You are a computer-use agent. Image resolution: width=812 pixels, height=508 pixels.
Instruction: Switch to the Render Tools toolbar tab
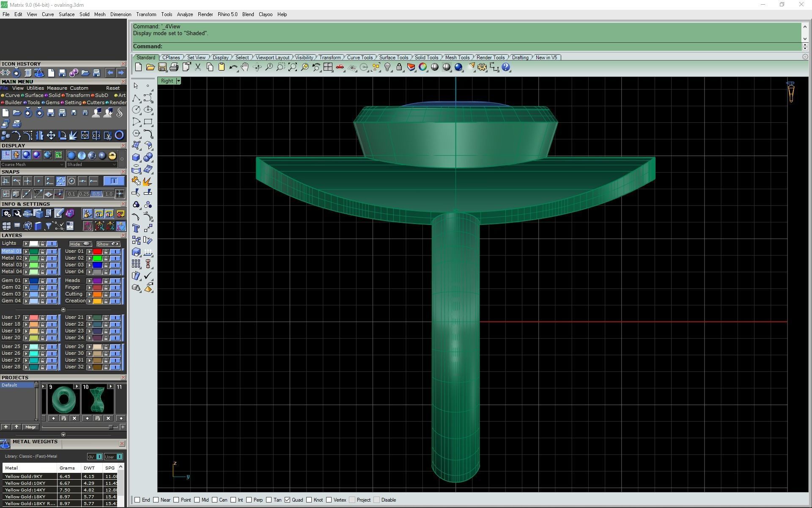pos(491,58)
